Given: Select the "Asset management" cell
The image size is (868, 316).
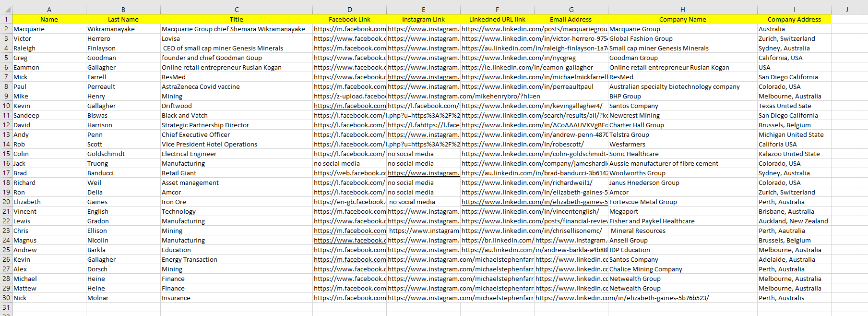Looking at the screenshot, I should (237, 182).
